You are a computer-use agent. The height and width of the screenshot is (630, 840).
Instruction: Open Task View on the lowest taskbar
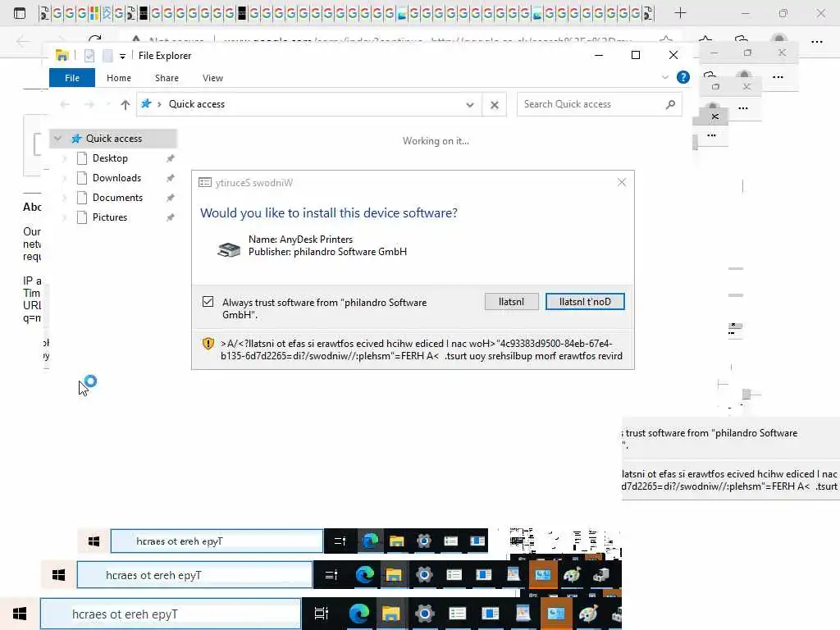click(x=321, y=614)
